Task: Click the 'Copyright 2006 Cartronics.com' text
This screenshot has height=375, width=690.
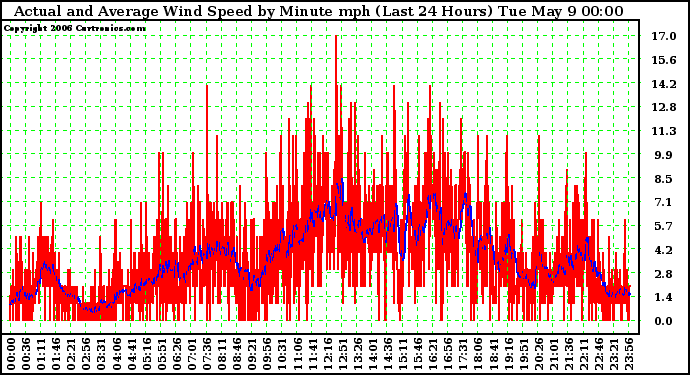Action: click(x=75, y=28)
